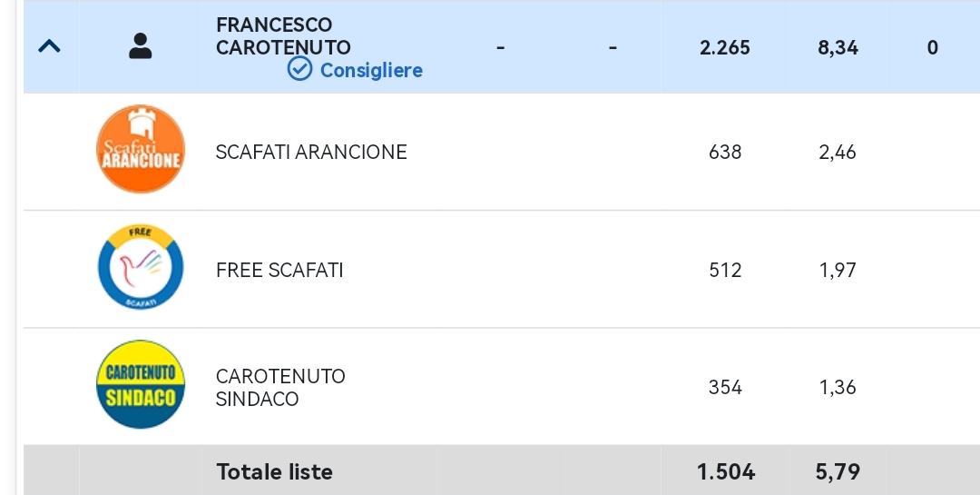Select the FRANCESCO CAROTENUTO candidate name
Image resolution: width=980 pixels, height=495 pixels.
(x=283, y=36)
